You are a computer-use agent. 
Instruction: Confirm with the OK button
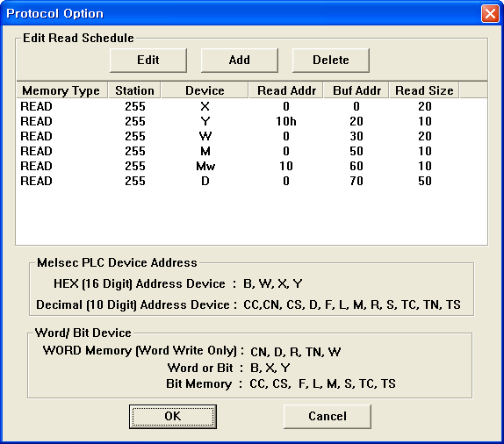coord(173,417)
